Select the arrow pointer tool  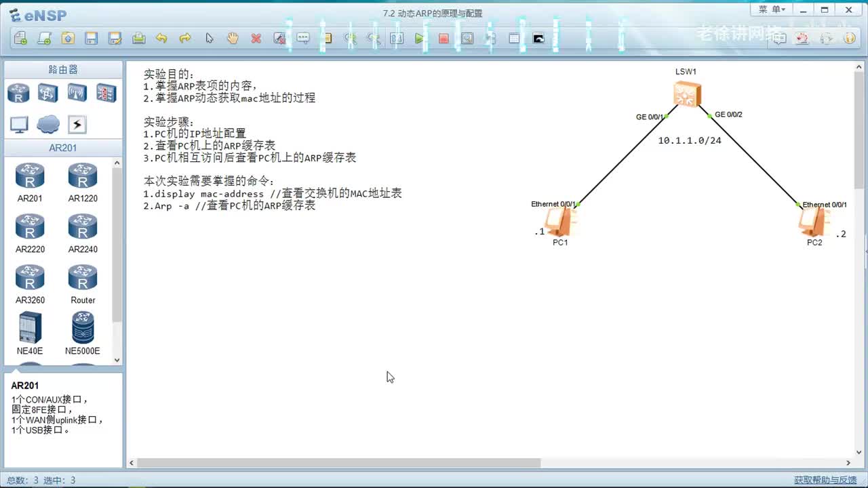209,39
